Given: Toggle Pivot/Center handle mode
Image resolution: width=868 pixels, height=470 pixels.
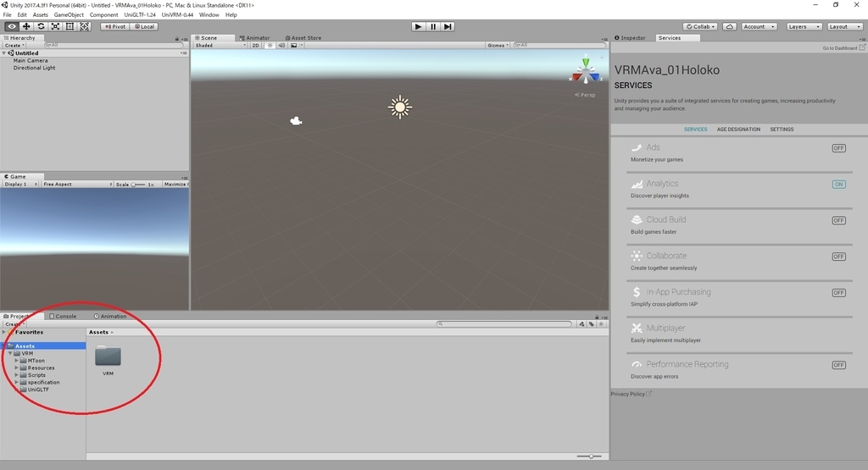Looking at the screenshot, I should point(115,26).
